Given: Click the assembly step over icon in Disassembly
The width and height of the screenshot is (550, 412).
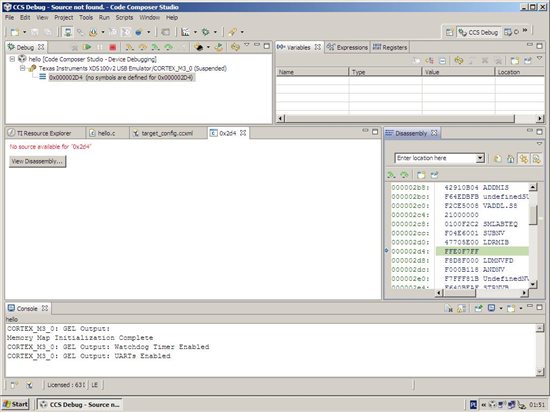Looking at the screenshot, I should click(404, 175).
